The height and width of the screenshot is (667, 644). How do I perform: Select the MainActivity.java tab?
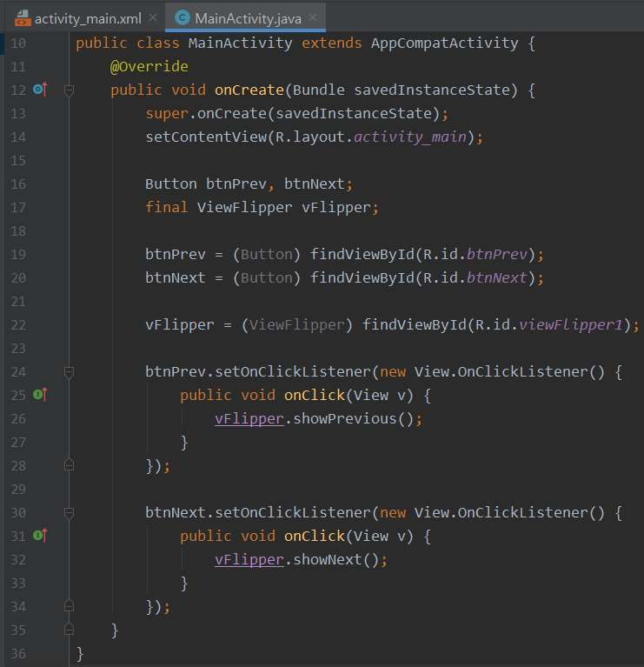(245, 18)
